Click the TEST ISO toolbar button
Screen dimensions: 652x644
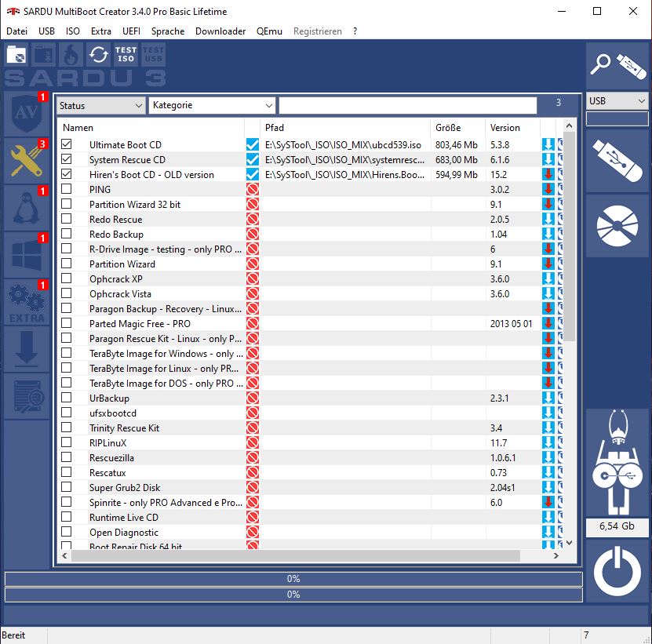coord(126,55)
